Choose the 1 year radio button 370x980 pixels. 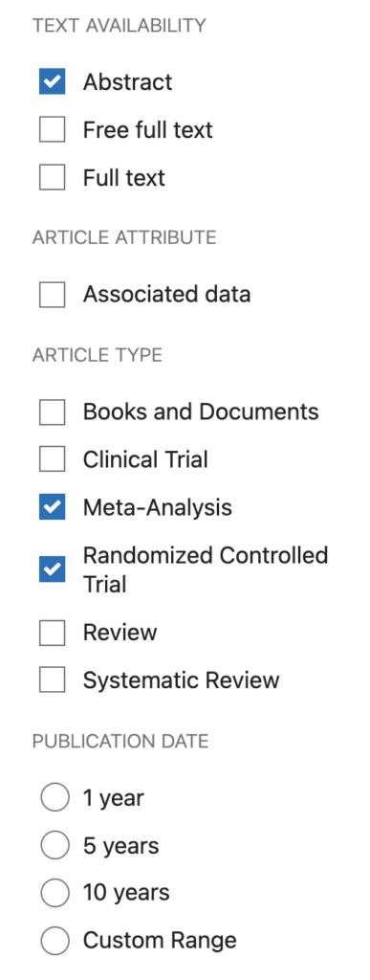pyautogui.click(x=54, y=797)
